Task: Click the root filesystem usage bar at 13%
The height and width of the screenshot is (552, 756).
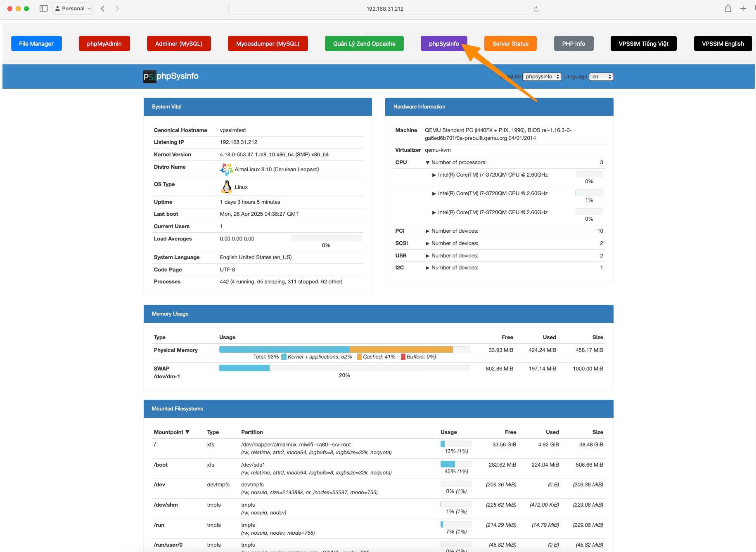Action: (x=456, y=444)
